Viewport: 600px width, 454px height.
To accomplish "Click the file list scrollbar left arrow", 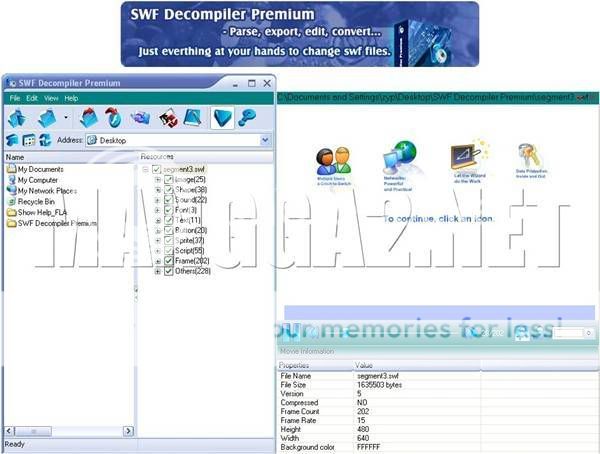I will 9,431.
